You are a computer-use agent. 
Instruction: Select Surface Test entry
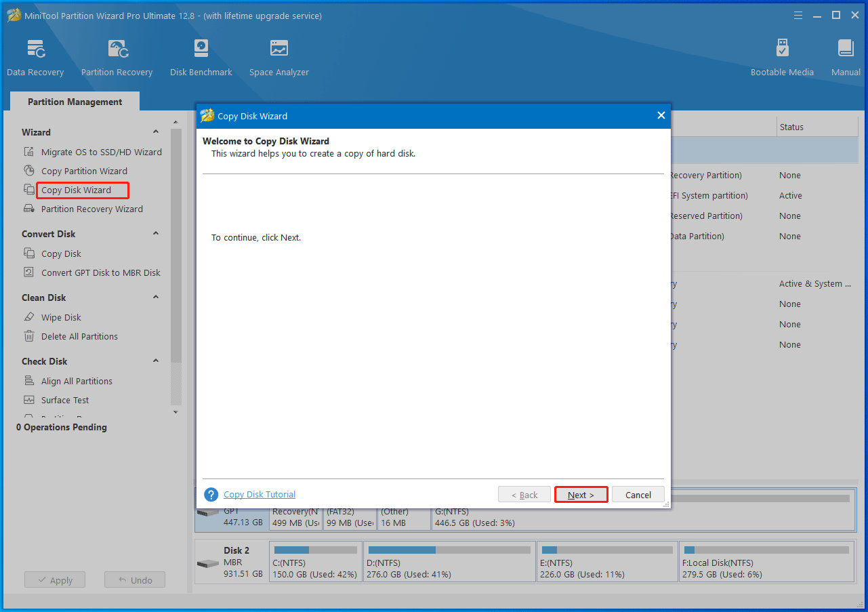click(x=65, y=400)
